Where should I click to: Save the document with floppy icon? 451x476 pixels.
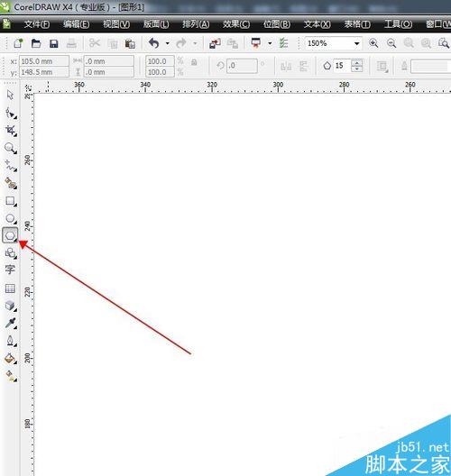[54, 43]
